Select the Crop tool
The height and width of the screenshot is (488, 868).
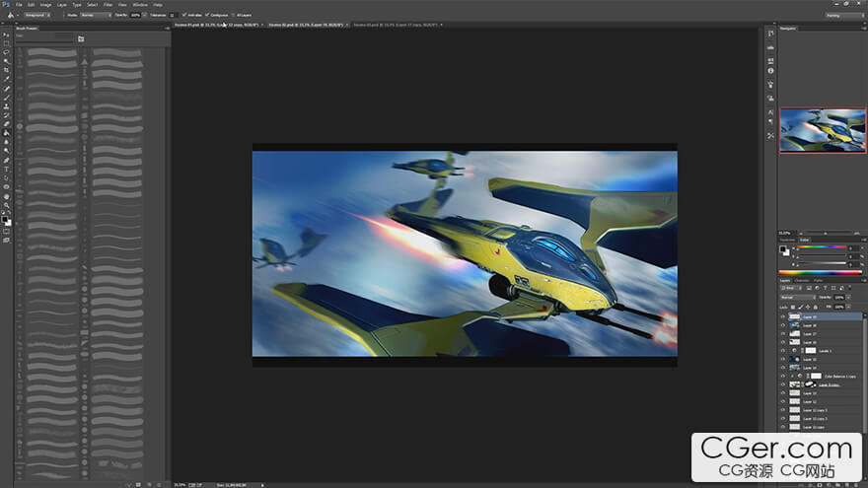6,70
